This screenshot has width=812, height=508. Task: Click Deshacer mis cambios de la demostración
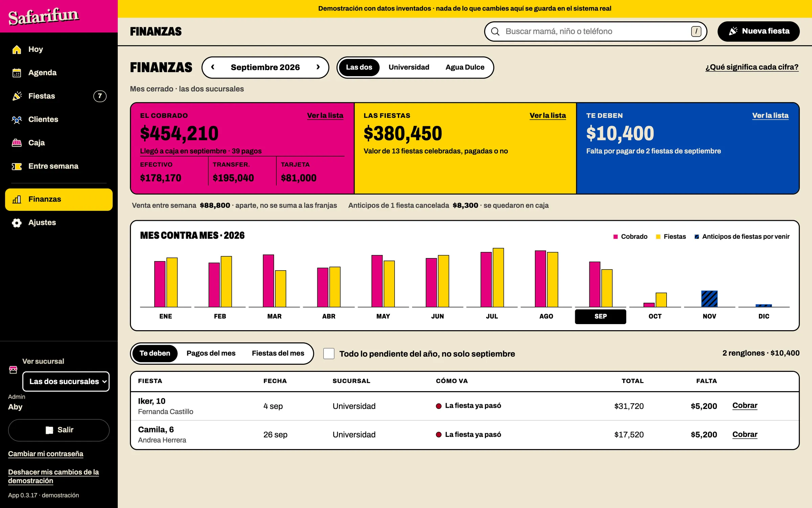[x=53, y=477]
